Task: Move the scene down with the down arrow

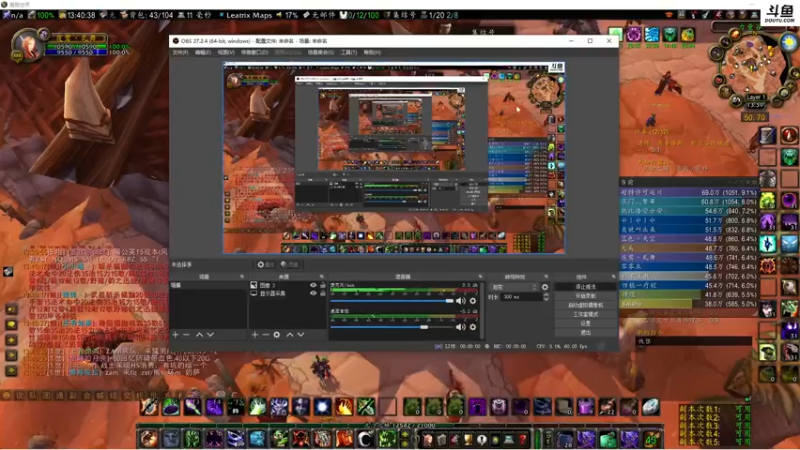Action: (210, 335)
